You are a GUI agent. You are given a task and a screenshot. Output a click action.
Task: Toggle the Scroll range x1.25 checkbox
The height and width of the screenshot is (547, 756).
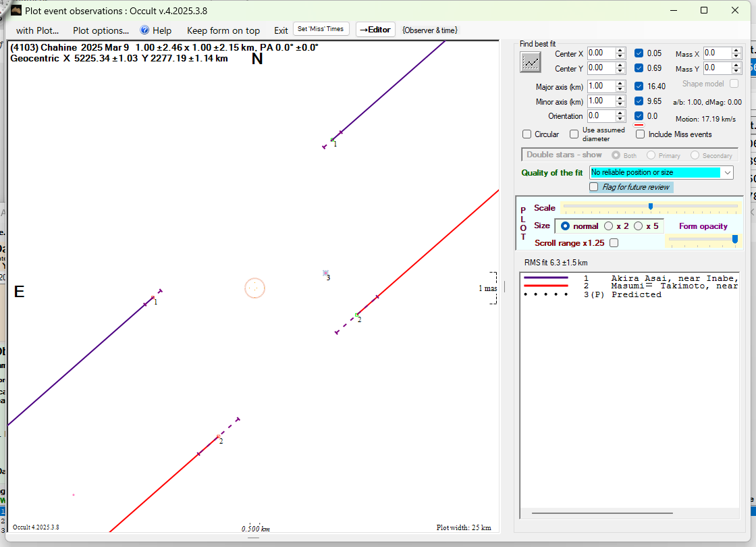click(x=614, y=243)
